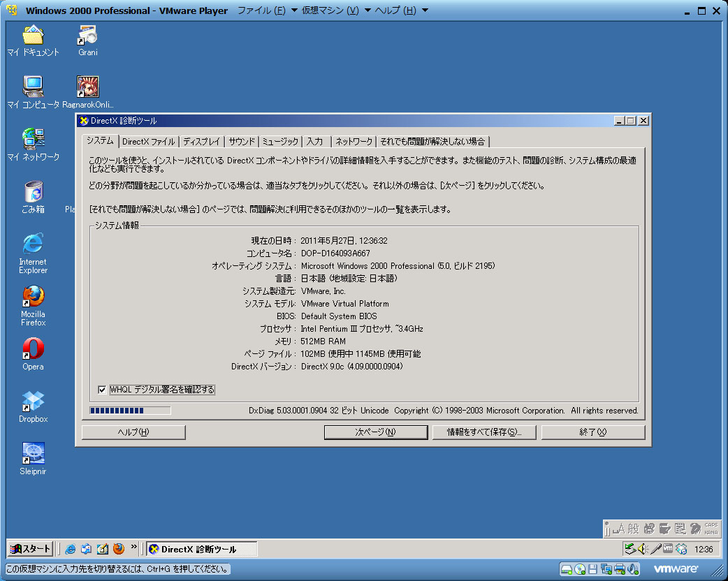
Task: Open the ファイル (F) dropdown menu
Action: 268,10
